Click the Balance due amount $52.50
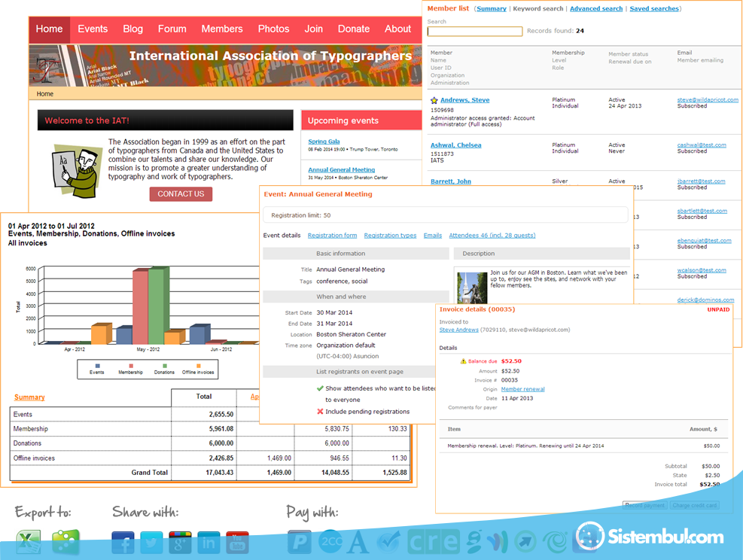The width and height of the screenshot is (743, 560). pos(511,361)
